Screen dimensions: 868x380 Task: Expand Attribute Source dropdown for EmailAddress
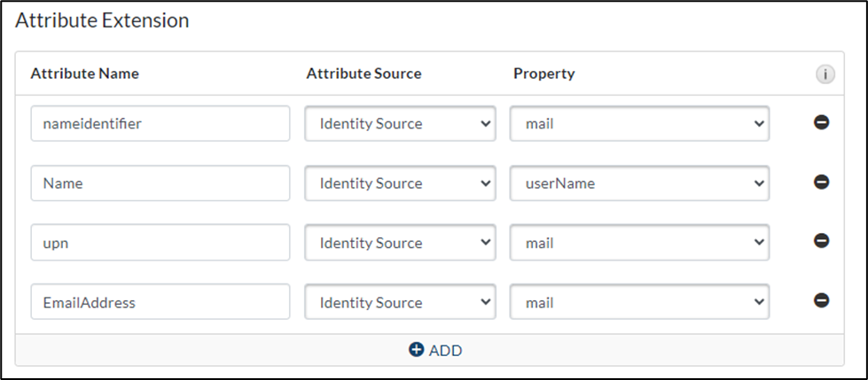400,302
